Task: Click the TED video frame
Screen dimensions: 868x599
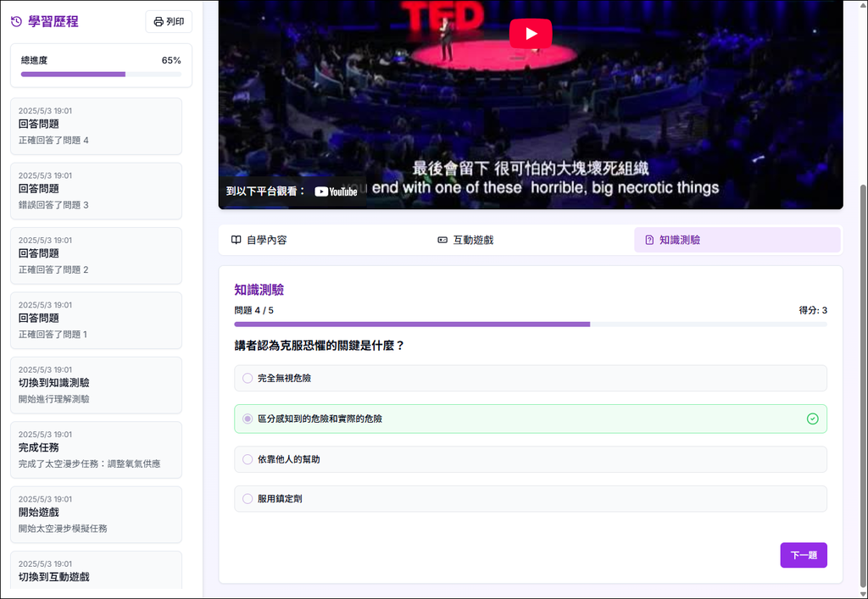Action: tap(531, 104)
